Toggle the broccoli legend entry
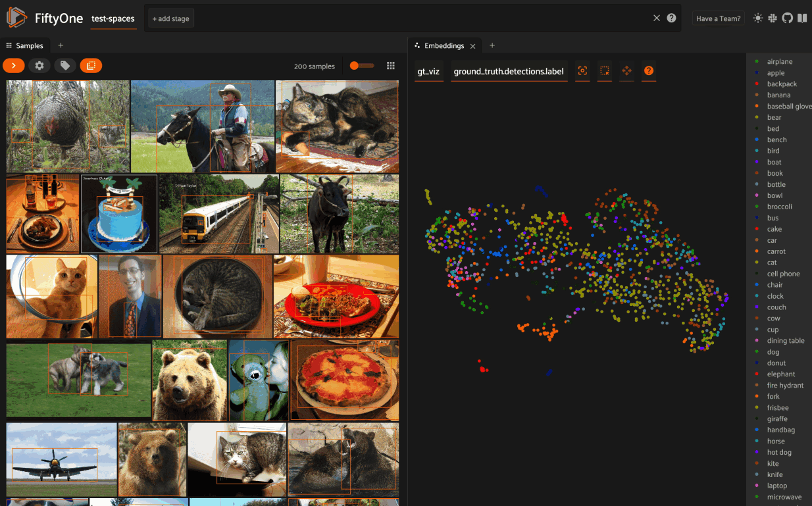This screenshot has height=506, width=812. [779, 207]
